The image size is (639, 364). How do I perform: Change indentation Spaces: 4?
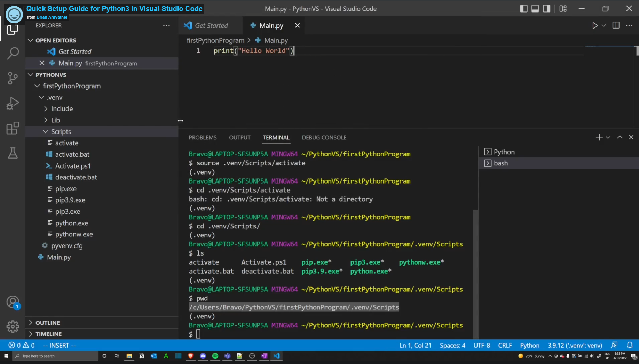pyautogui.click(x=452, y=345)
